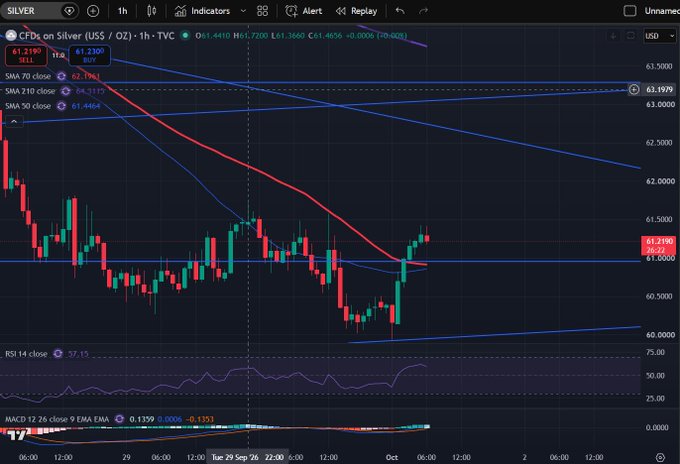Click the Oct label on time axis

[x=392, y=457]
